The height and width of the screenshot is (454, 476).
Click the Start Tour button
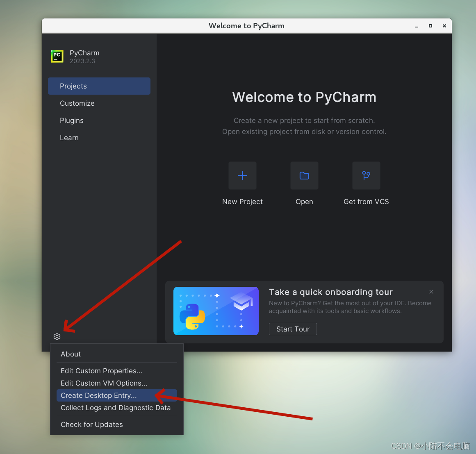click(293, 329)
